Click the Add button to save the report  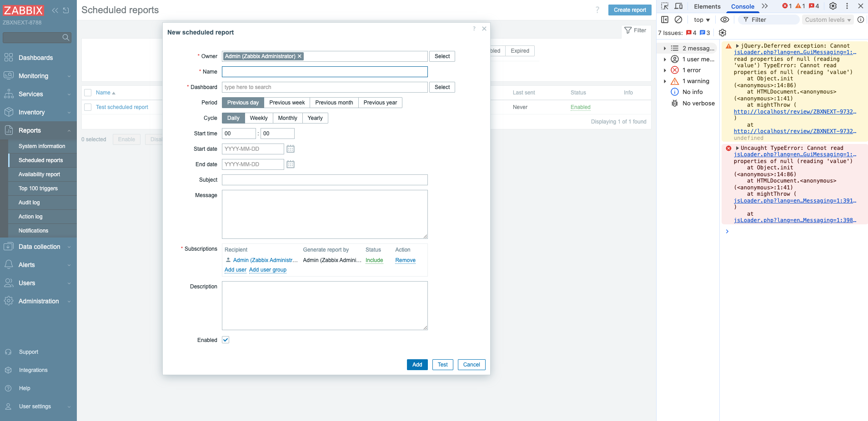click(x=417, y=365)
